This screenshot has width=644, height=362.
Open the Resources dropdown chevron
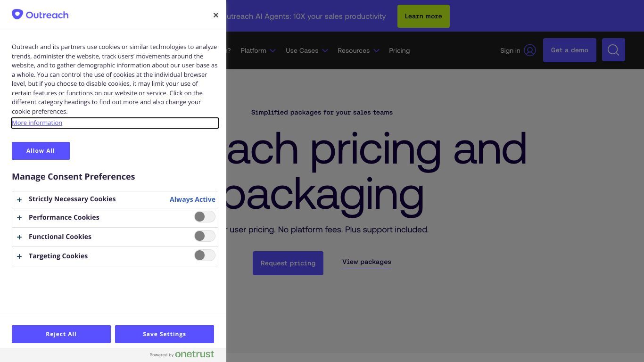coord(376,50)
